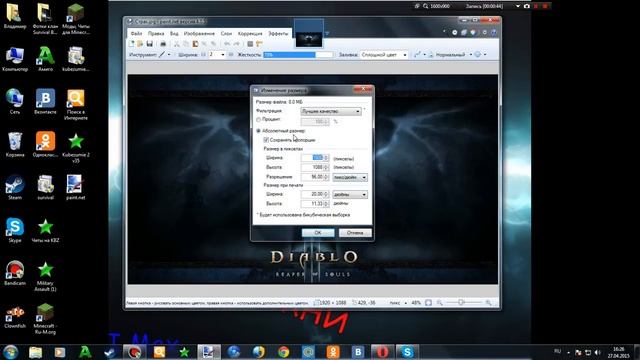The width and height of the screenshot is (640, 360).
Task: Click the minus icon beside brush width
Action: [203, 55]
